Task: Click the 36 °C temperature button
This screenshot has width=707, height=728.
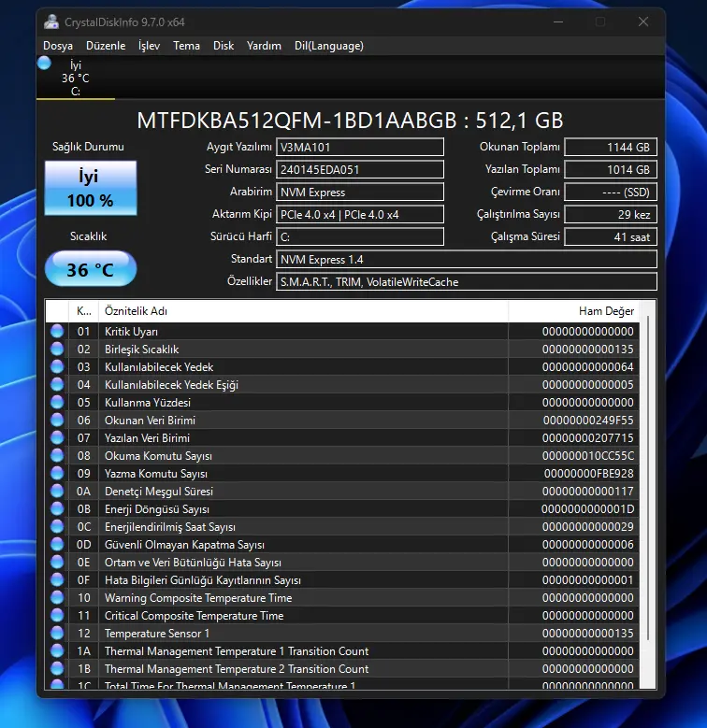Action: (x=91, y=269)
